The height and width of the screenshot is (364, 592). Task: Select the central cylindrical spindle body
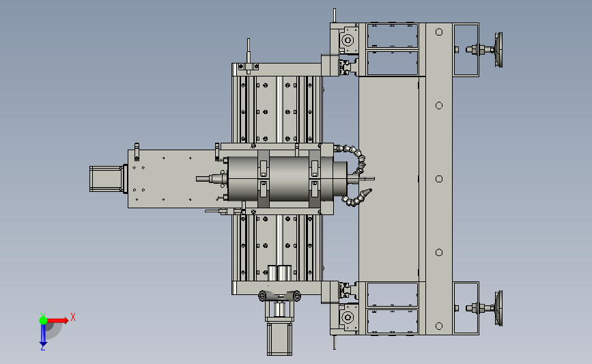pyautogui.click(x=280, y=179)
